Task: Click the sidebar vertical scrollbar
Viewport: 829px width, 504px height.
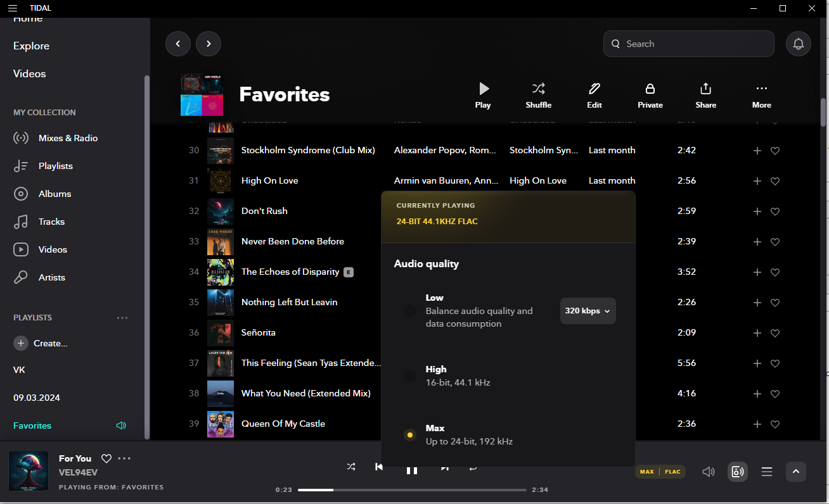Action: 147,256
